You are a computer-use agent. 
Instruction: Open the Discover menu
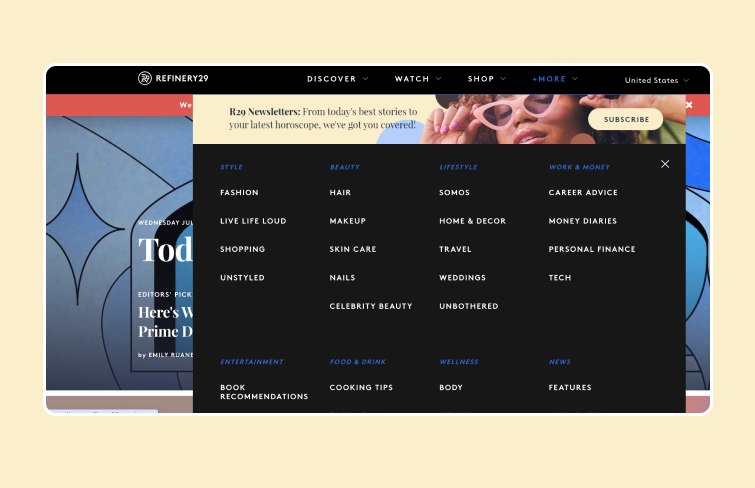click(332, 79)
